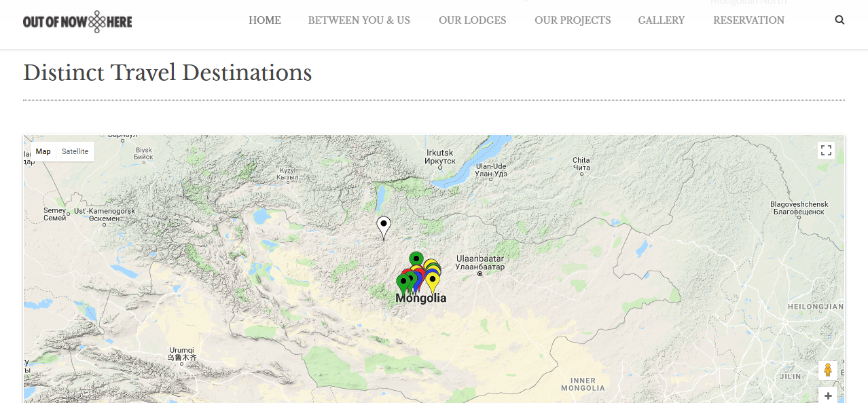Click the leftmost green marker in the cluster

tap(403, 281)
